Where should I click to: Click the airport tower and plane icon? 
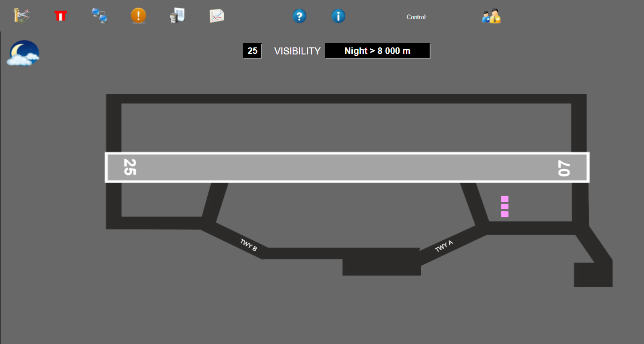click(x=22, y=16)
